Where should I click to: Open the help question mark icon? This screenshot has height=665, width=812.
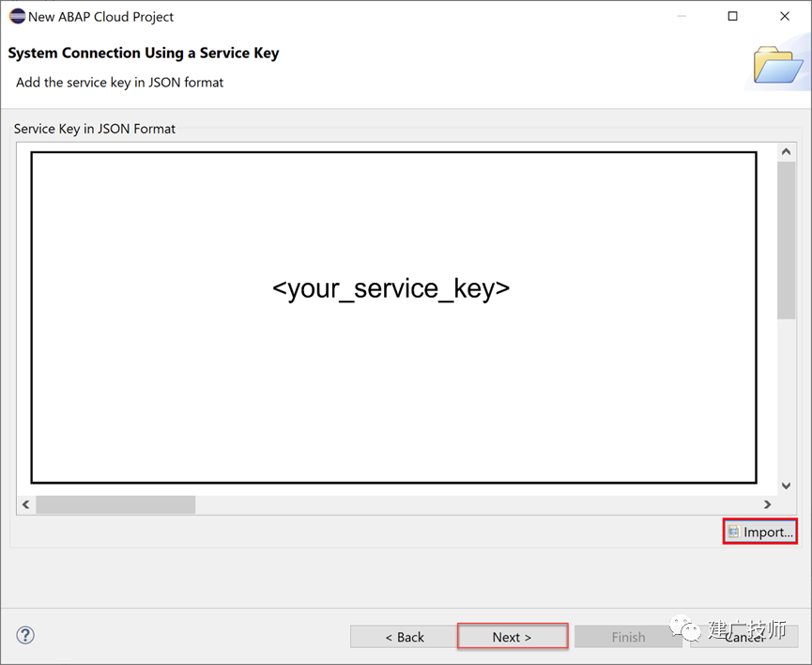[x=25, y=635]
